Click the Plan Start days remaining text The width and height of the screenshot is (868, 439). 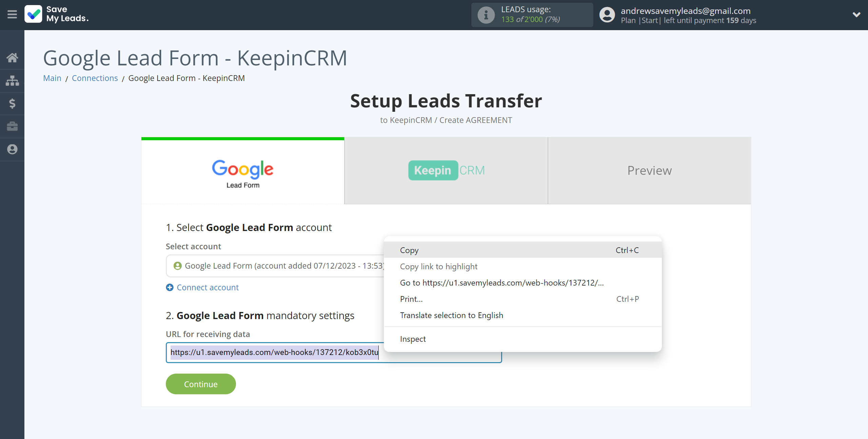(x=688, y=20)
